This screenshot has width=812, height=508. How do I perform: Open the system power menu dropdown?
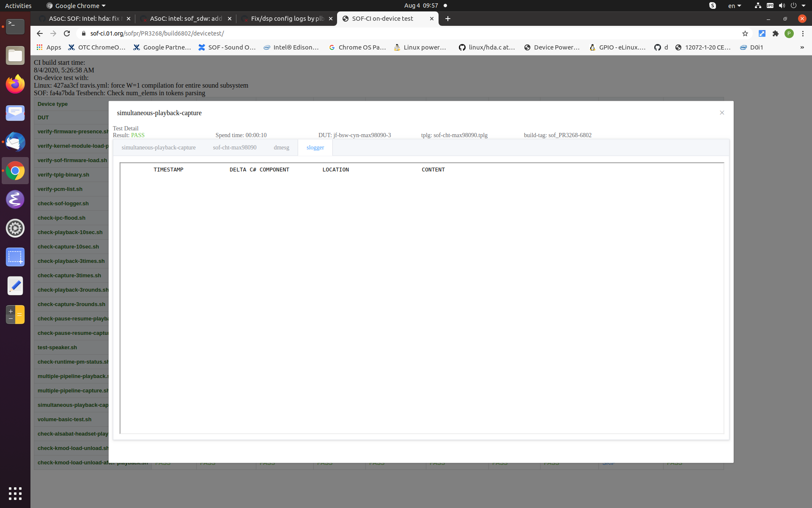click(798, 6)
